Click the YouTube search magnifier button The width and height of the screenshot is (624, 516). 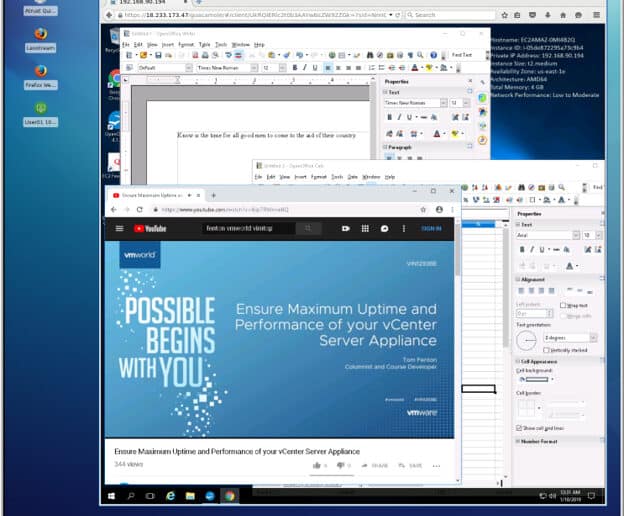pyautogui.click(x=308, y=228)
